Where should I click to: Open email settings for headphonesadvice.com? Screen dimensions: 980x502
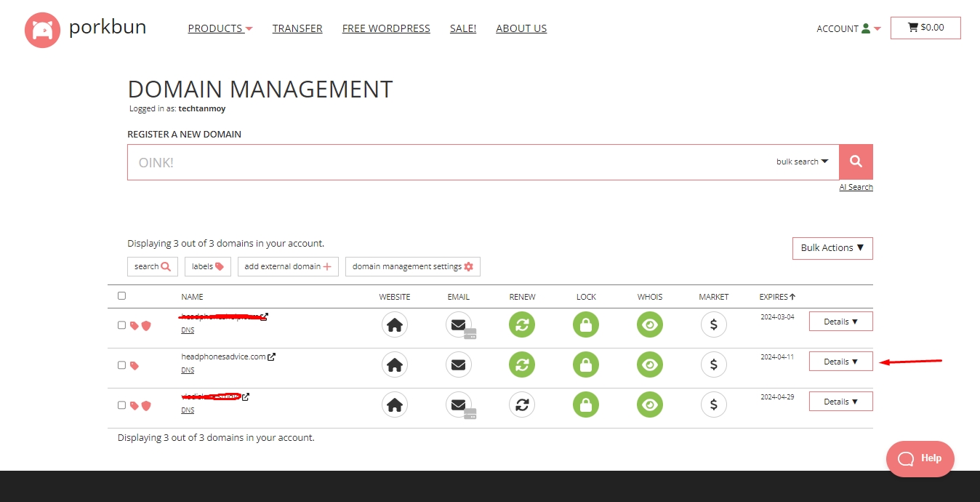coord(458,364)
